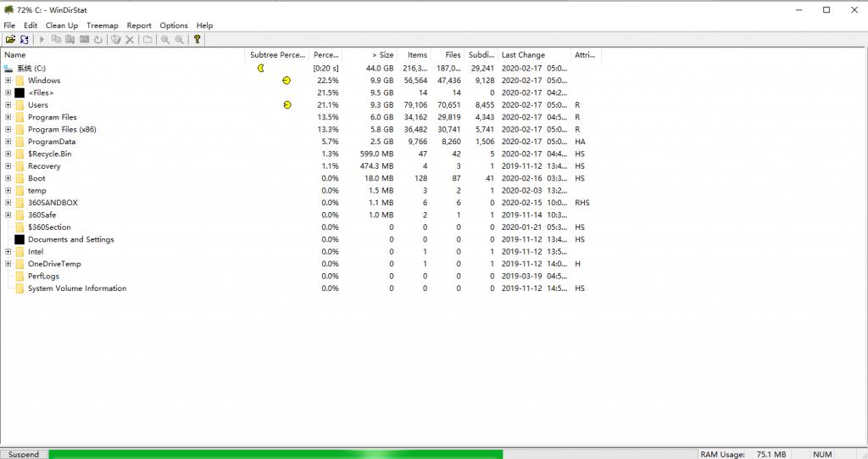
Task: Expand the Windows folder node
Action: 8,81
